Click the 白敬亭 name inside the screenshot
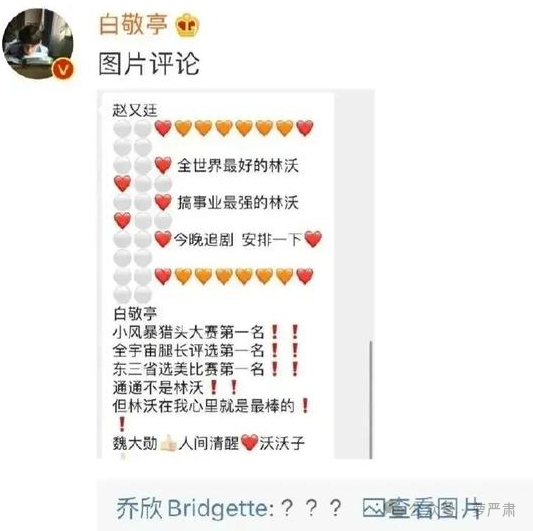Screen dimensions: 533x531 tap(135, 313)
